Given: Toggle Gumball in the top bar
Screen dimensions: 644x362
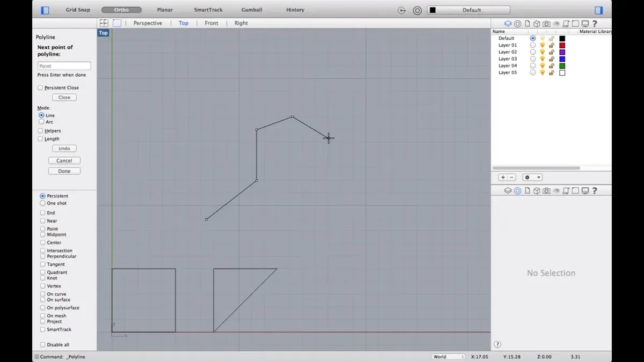Looking at the screenshot, I should (x=252, y=10).
